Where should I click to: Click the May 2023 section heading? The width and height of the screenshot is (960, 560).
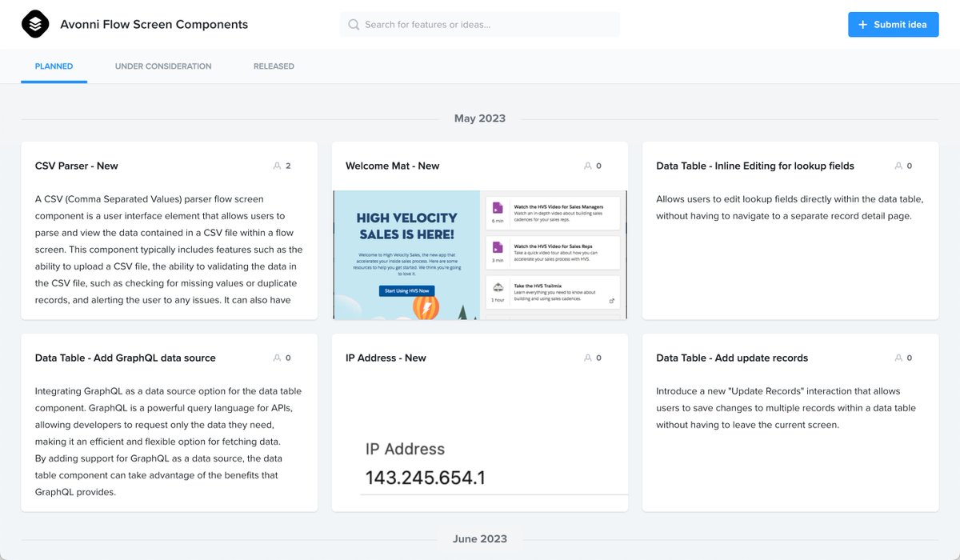480,118
